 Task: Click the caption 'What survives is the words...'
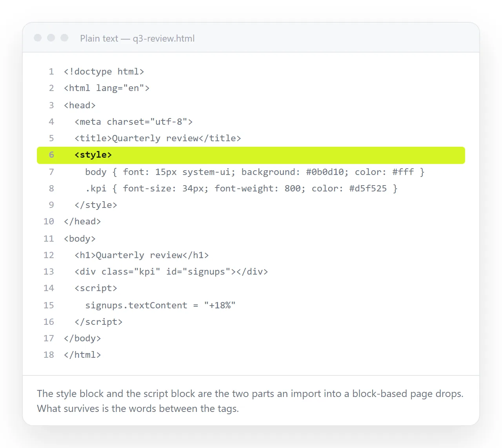(x=138, y=408)
